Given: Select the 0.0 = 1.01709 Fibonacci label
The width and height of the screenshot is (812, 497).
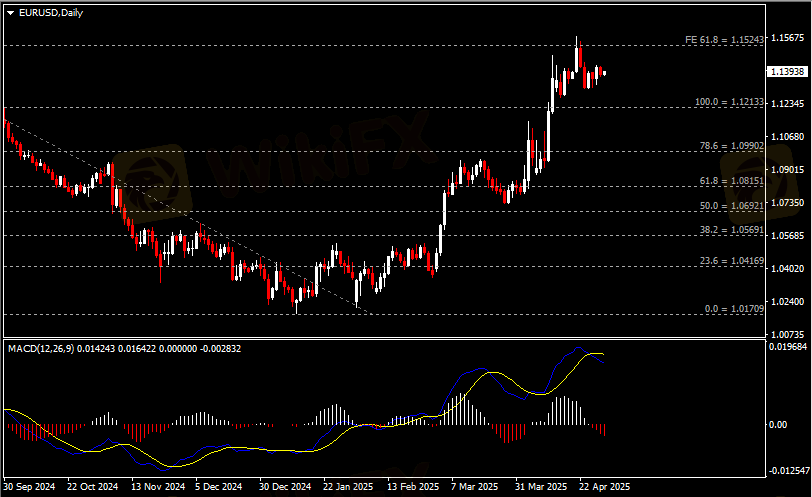Looking at the screenshot, I should (x=734, y=309).
